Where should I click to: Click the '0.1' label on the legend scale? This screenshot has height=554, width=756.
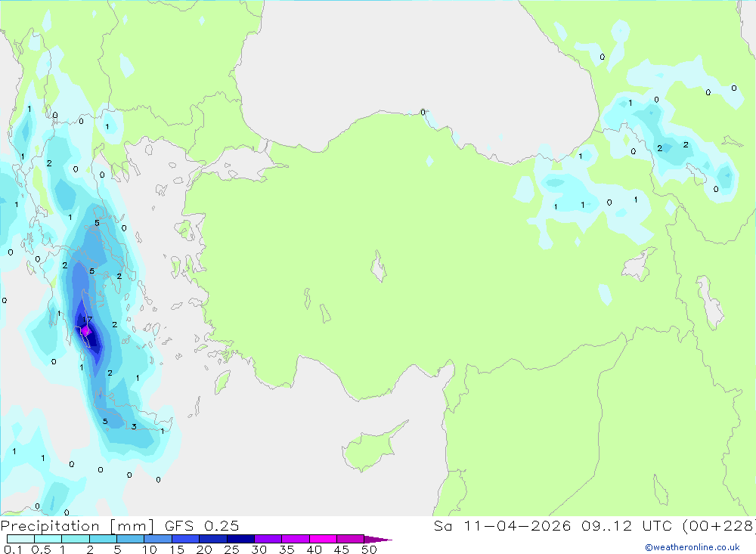pyautogui.click(x=13, y=549)
